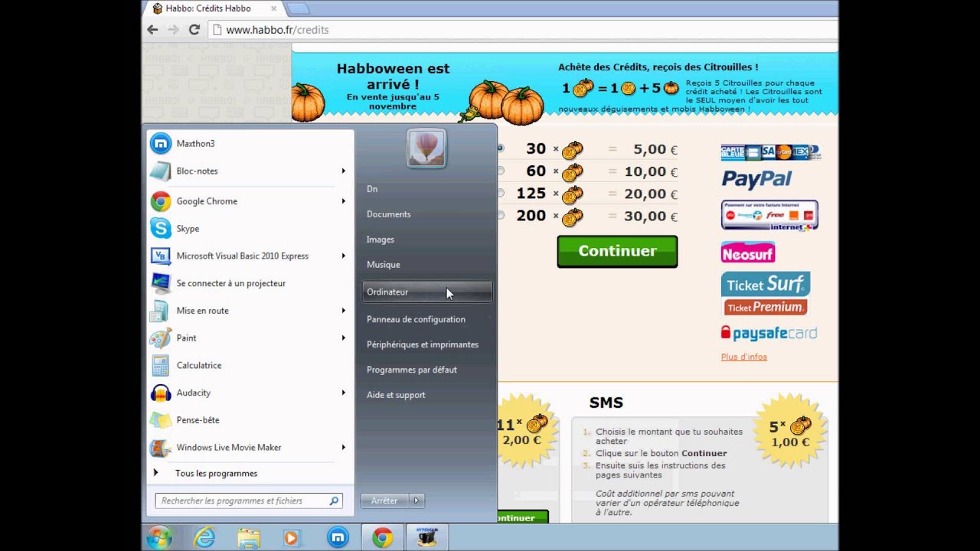Go forward in Chrome browser
This screenshot has width=980, height=551.
pos(173,30)
